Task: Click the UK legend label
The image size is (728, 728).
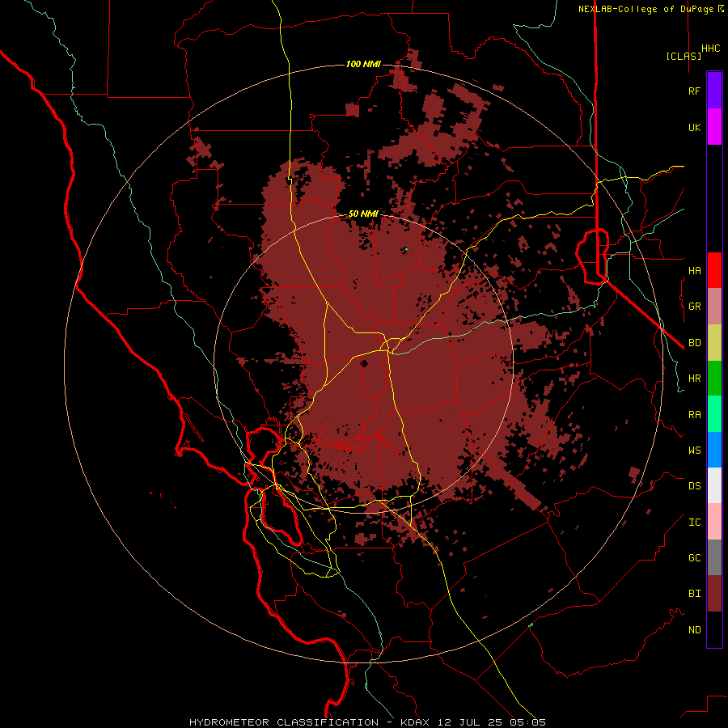Action: (x=694, y=127)
